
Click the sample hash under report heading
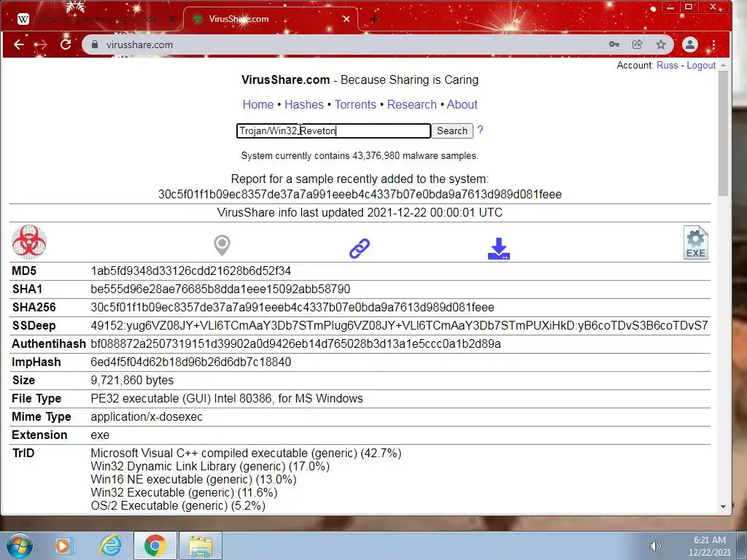pyautogui.click(x=360, y=194)
